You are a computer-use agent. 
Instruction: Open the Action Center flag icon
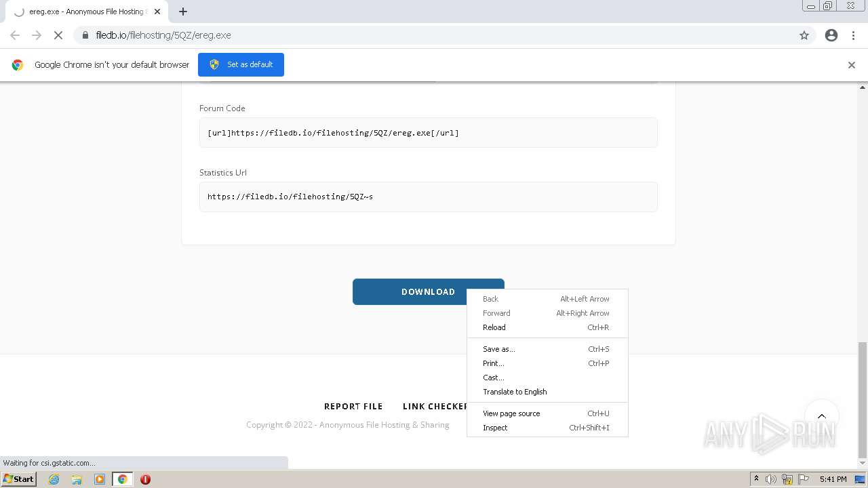click(804, 479)
